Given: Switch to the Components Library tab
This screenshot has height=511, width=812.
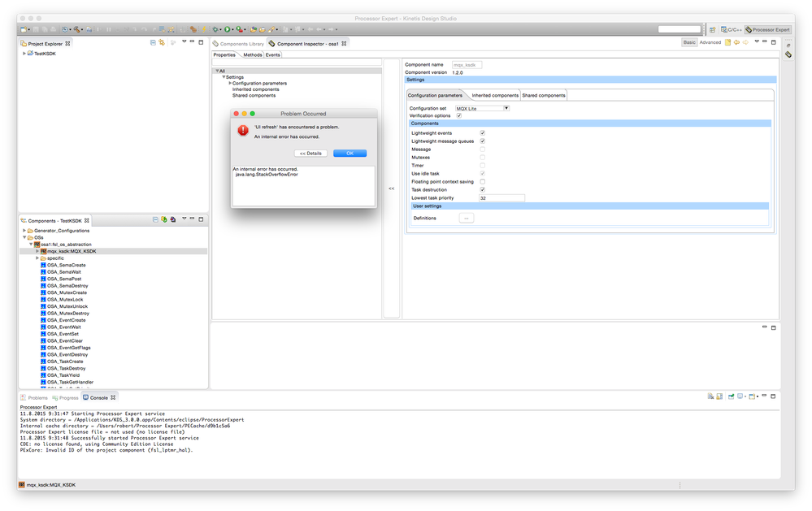Looking at the screenshot, I should click(x=238, y=44).
